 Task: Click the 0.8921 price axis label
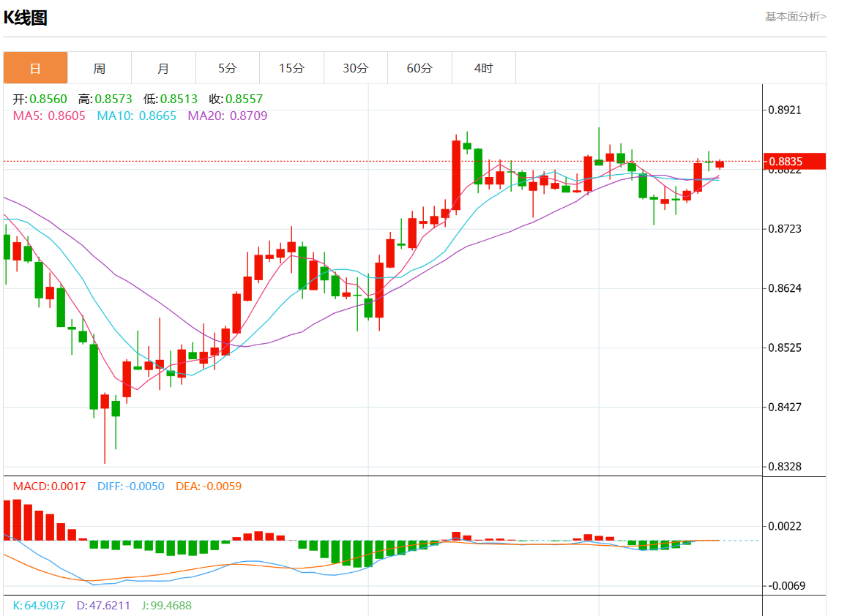coord(785,110)
